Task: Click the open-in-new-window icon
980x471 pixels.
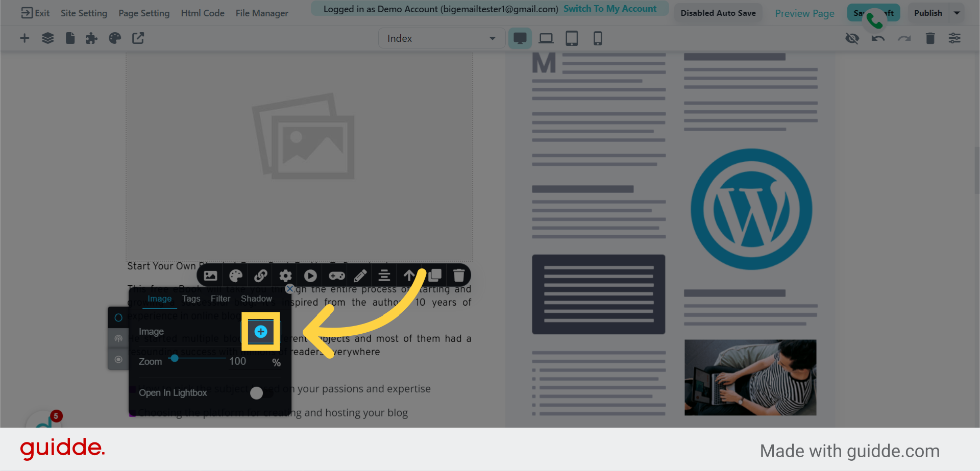Action: tap(138, 38)
